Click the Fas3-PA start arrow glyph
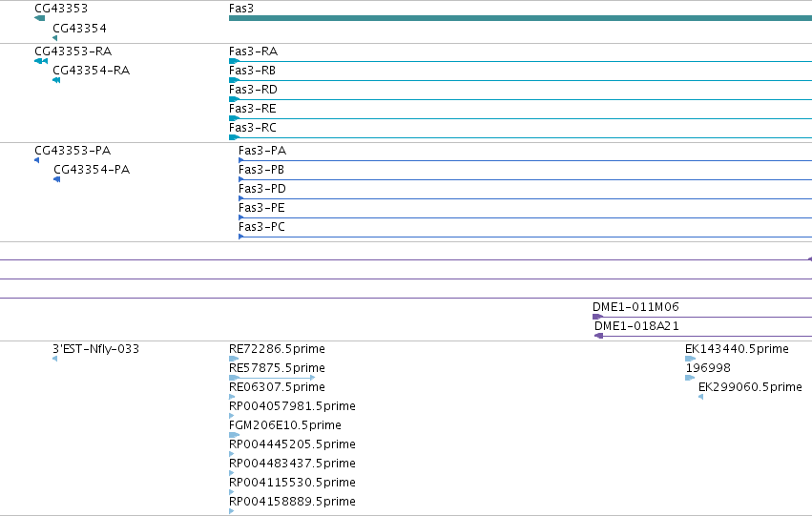 point(240,160)
